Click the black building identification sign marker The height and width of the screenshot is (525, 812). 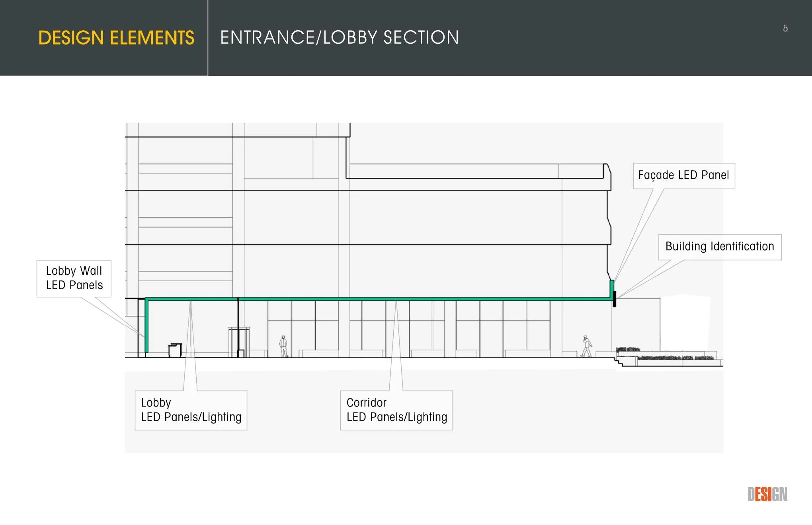[614, 299]
